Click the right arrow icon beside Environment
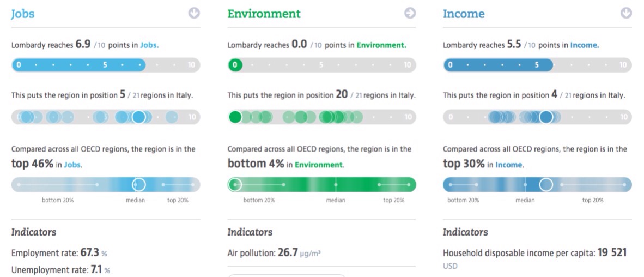 pos(410,13)
